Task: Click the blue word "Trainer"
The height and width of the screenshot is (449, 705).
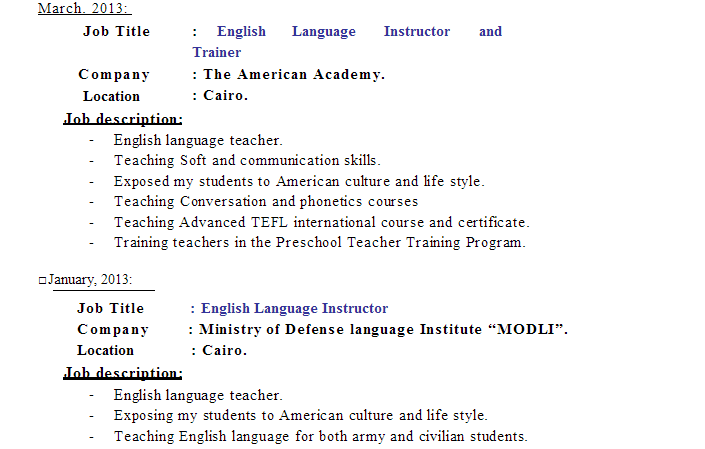Action: [x=217, y=53]
